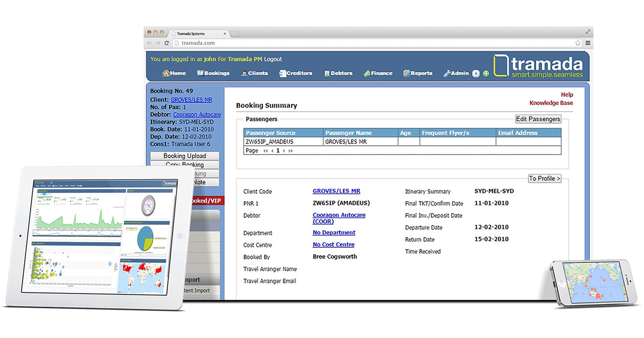The height and width of the screenshot is (338, 644).
Task: Go to last passengers page
Action: (x=291, y=151)
